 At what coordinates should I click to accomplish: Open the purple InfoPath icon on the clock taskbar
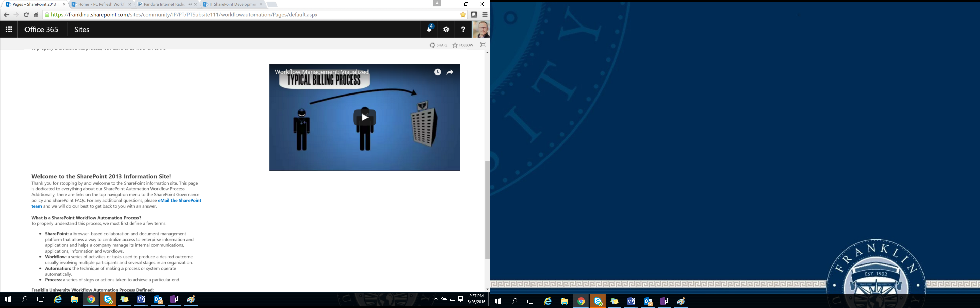(175, 300)
